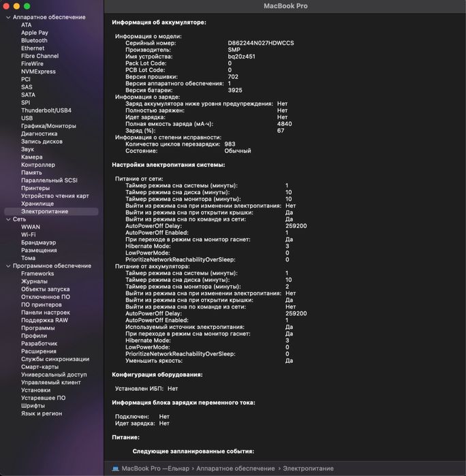Open Шрифты entry
This screenshot has width=466, height=476.
33,406
